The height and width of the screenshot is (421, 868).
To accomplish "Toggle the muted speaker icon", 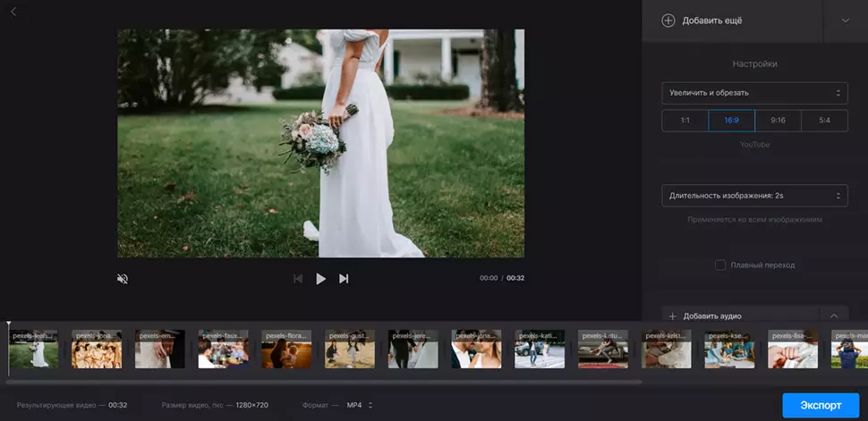I will click(x=123, y=279).
